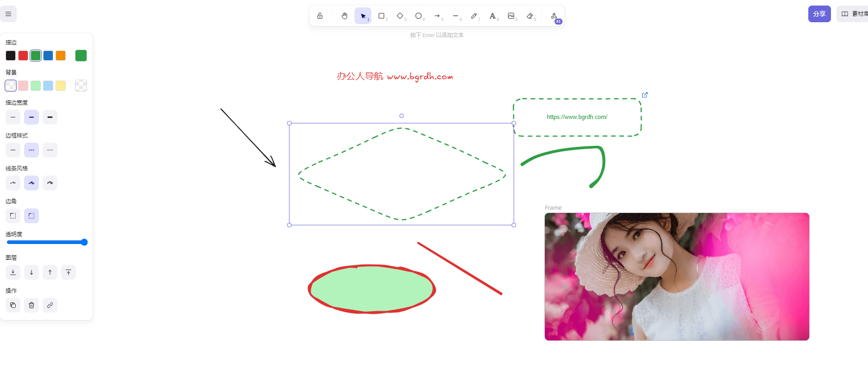Choose the red stroke color swatch
Screen dimensions: 868x389
click(x=23, y=56)
